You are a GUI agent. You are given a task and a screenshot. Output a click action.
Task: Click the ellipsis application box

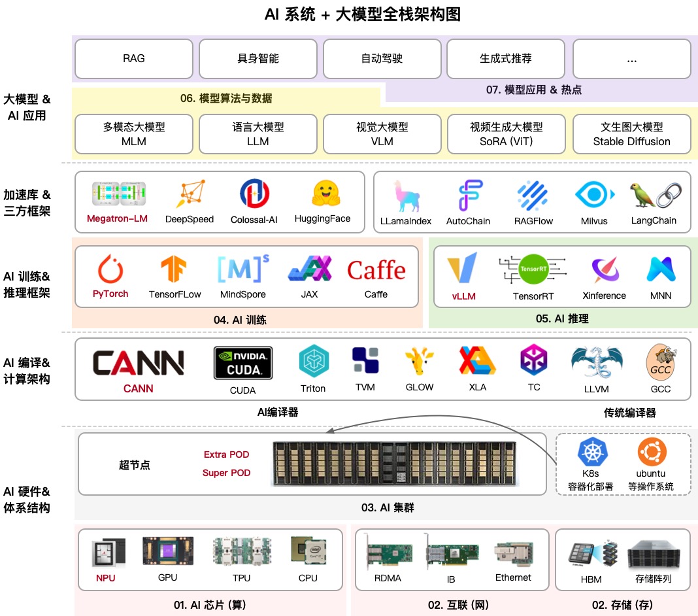click(x=631, y=58)
